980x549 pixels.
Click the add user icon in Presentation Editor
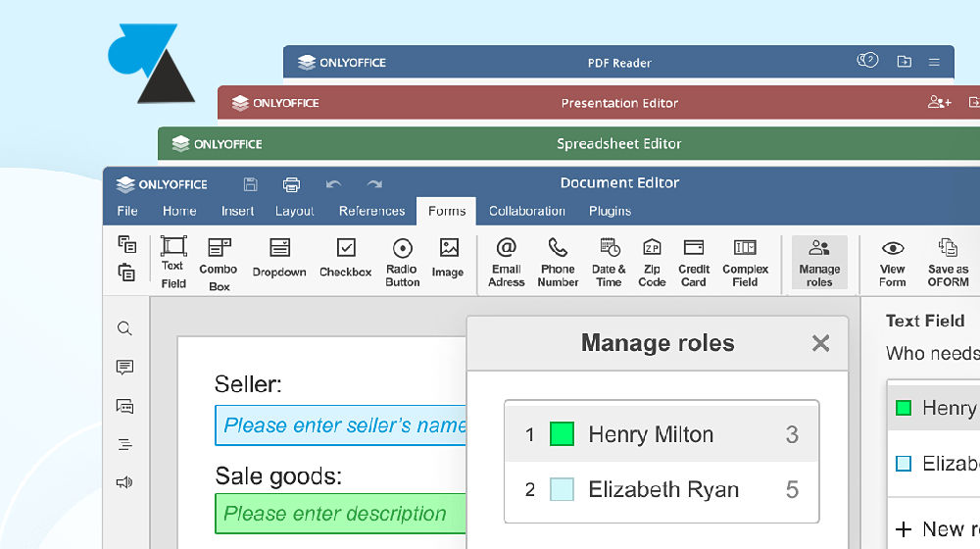click(x=940, y=102)
